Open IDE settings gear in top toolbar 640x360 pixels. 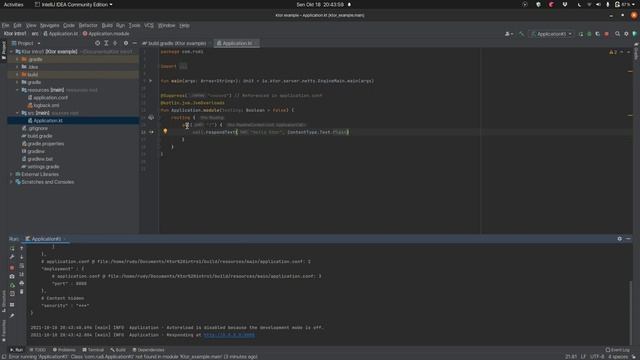[626, 34]
